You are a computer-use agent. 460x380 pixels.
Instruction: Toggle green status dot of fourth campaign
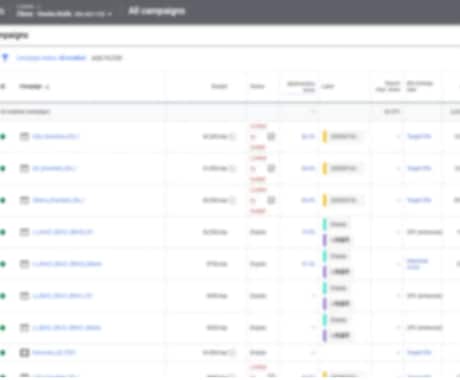[x=3, y=232]
